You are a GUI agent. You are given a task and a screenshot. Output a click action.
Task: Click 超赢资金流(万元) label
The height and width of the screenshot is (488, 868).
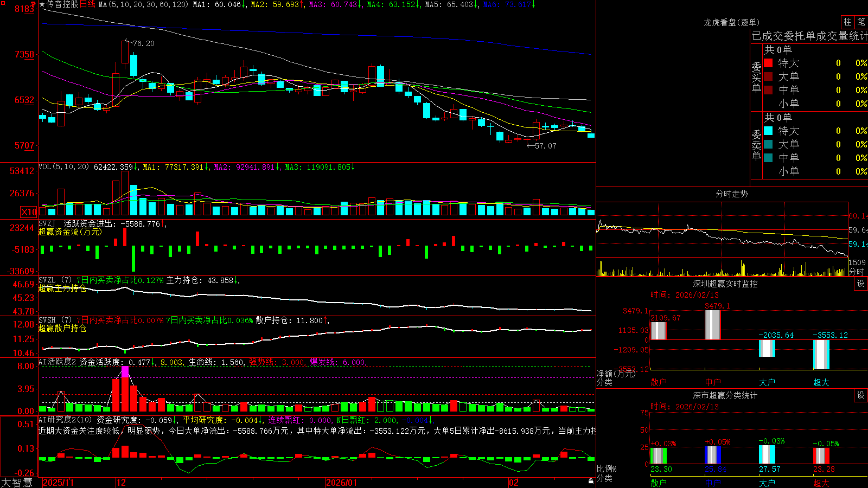pyautogui.click(x=70, y=232)
